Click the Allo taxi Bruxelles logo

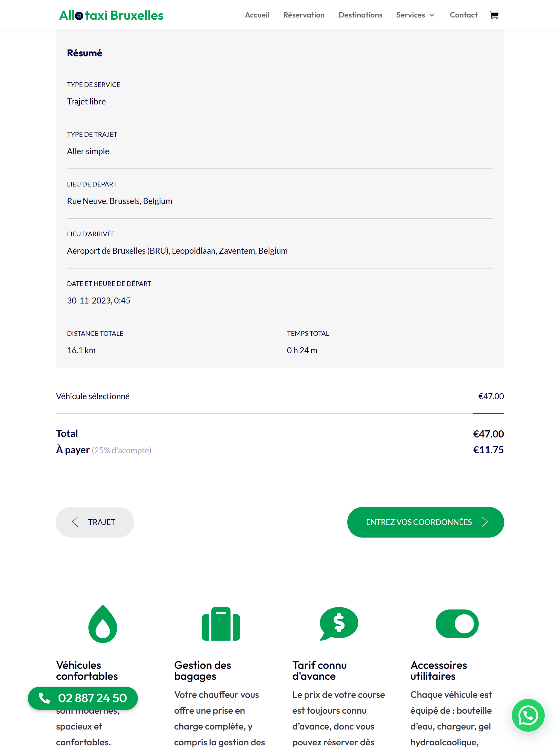tap(111, 15)
